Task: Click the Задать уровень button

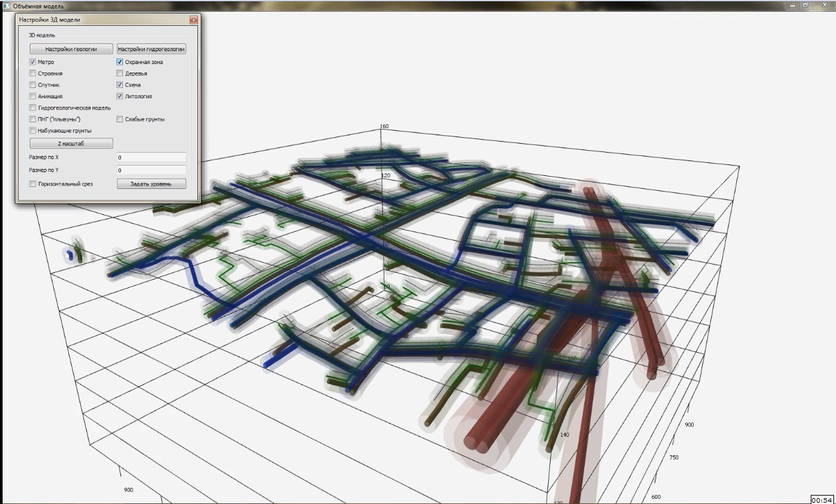Action: coord(151,184)
